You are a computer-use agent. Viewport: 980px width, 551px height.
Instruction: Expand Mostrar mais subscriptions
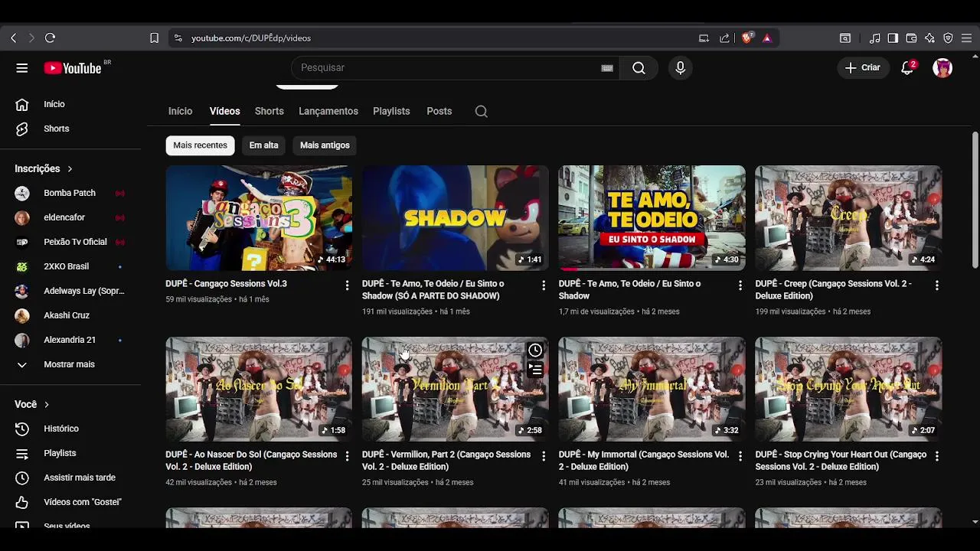(x=70, y=364)
